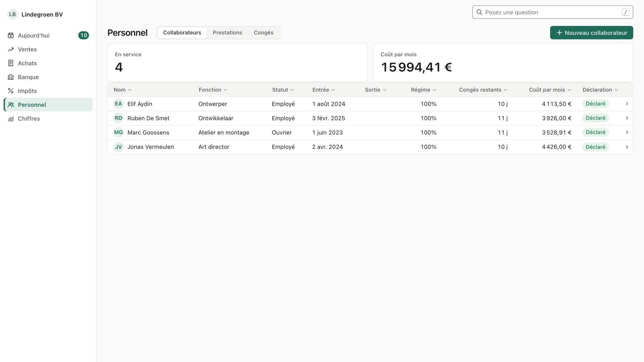The height and width of the screenshot is (362, 644).
Task: Sort by the Nom column header
Action: (x=122, y=90)
